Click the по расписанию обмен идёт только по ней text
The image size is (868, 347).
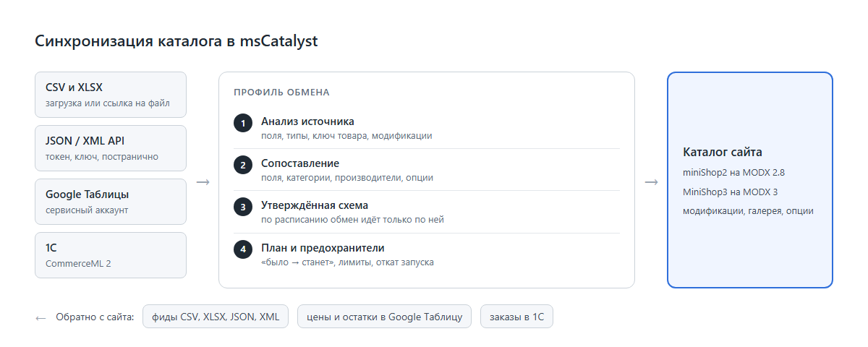(x=352, y=220)
